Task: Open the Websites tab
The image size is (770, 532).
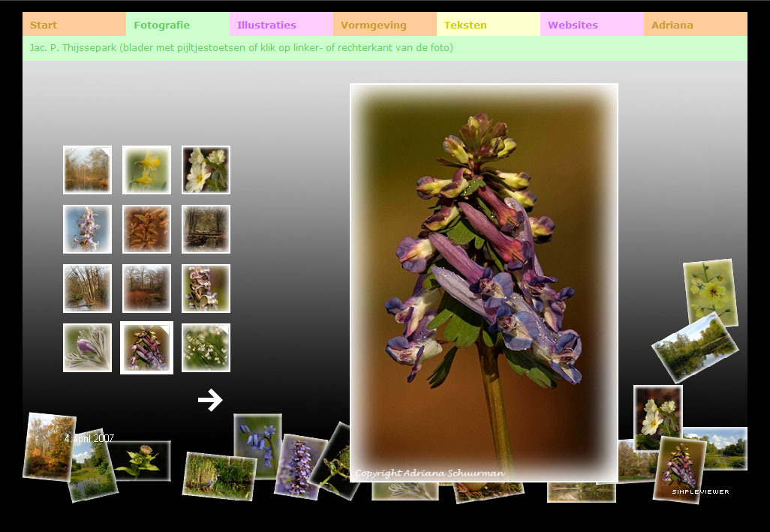Action: tap(592, 25)
